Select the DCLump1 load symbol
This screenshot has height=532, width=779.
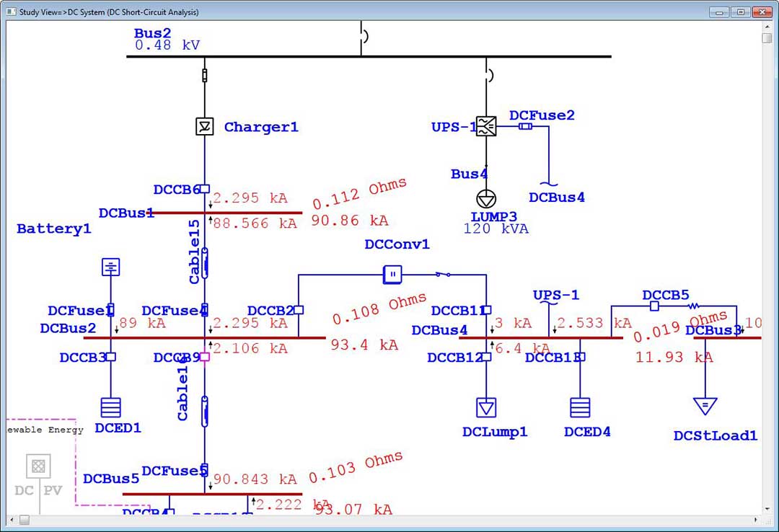(486, 407)
